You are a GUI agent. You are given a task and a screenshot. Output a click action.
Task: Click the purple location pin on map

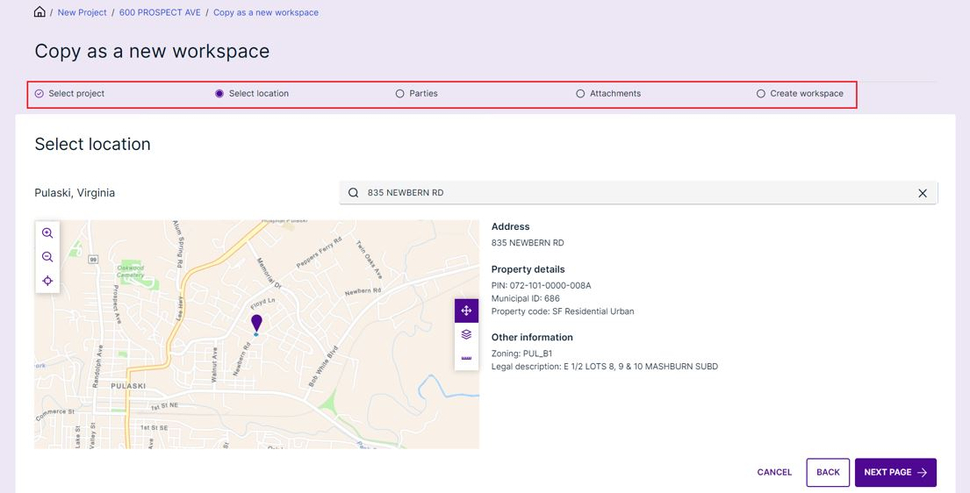click(256, 324)
